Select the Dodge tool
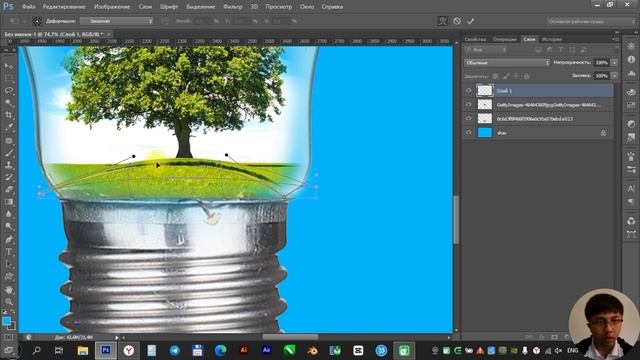This screenshot has height=360, width=640. click(9, 227)
